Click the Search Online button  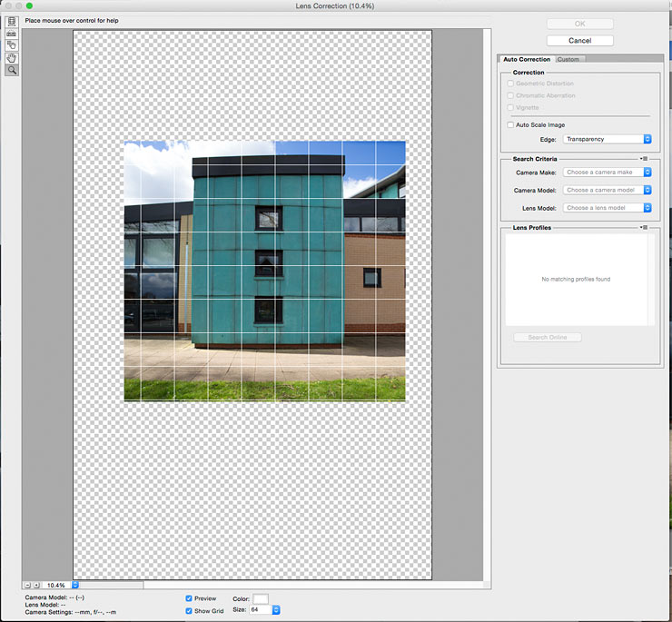coord(548,338)
